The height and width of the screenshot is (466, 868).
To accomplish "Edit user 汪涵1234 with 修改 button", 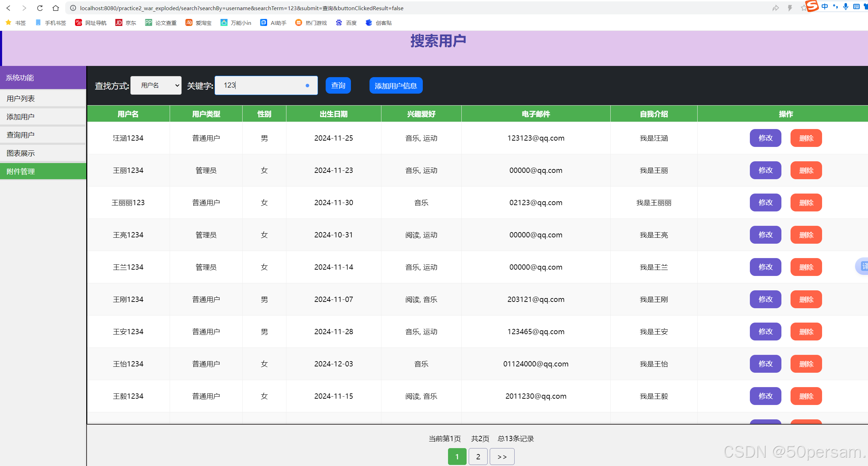I will [765, 138].
